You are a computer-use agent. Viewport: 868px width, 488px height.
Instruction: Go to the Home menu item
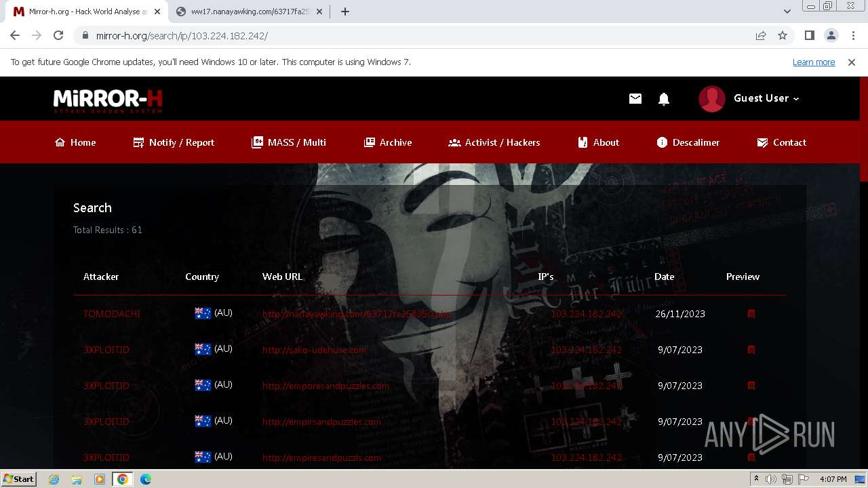pos(75,142)
